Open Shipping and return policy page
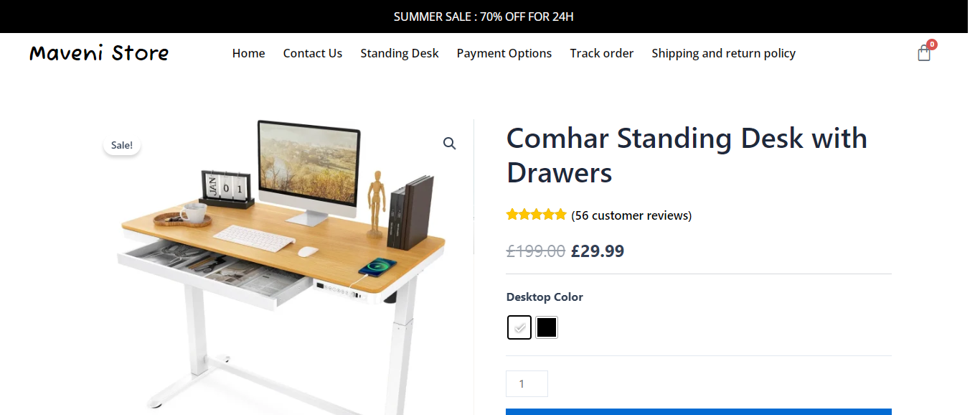 pyautogui.click(x=724, y=53)
